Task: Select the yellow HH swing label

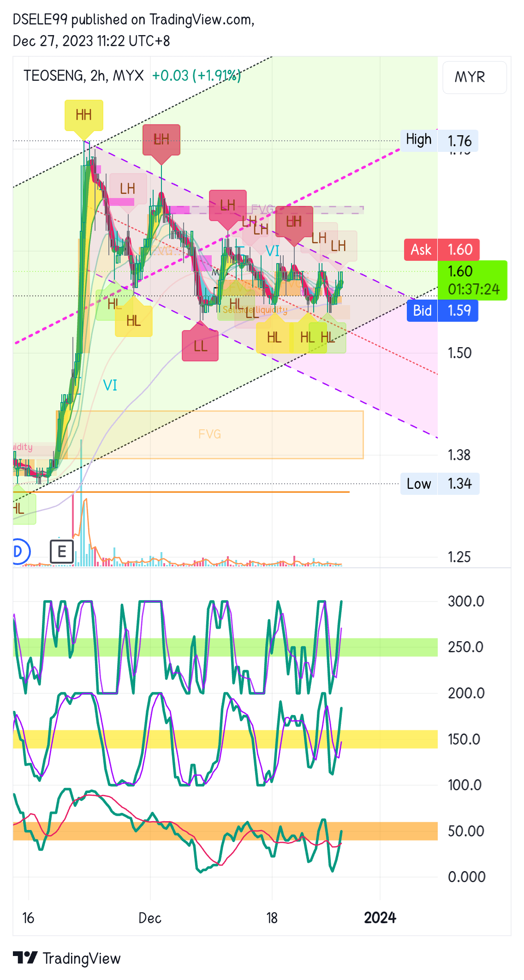Action: pyautogui.click(x=83, y=115)
